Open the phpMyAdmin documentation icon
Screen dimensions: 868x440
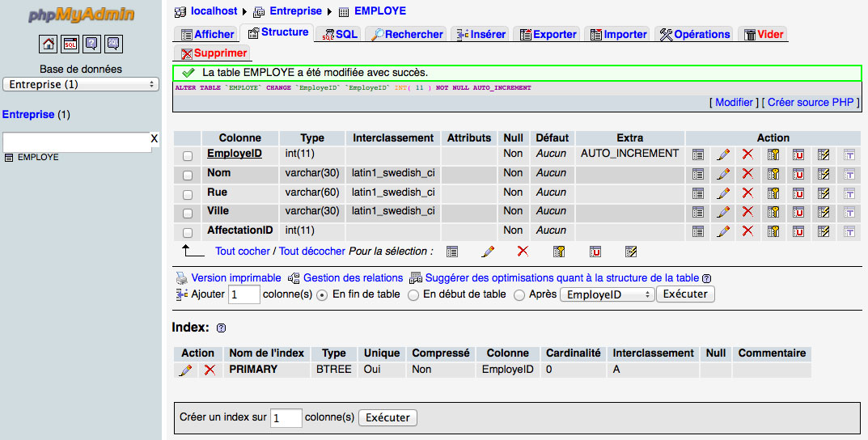coord(92,44)
